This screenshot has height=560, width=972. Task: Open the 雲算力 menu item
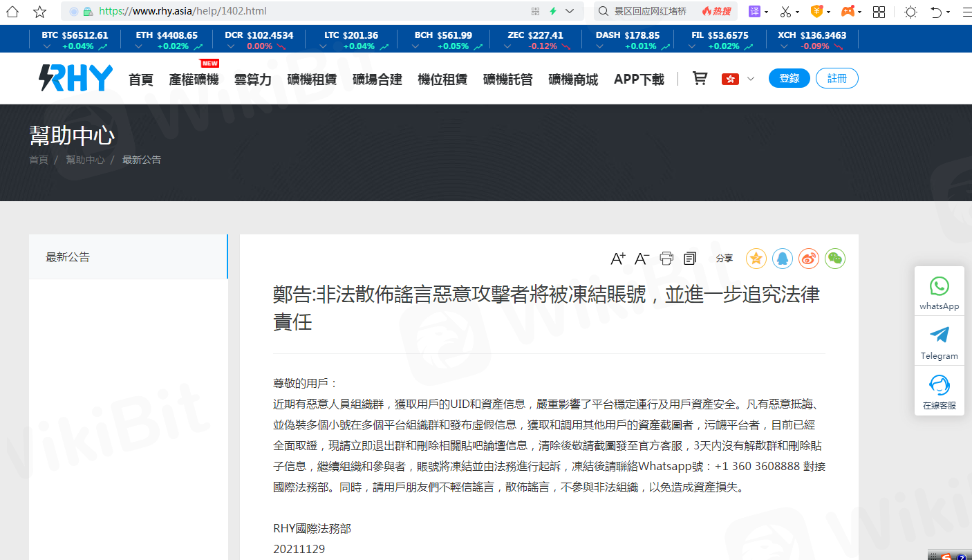(x=252, y=80)
